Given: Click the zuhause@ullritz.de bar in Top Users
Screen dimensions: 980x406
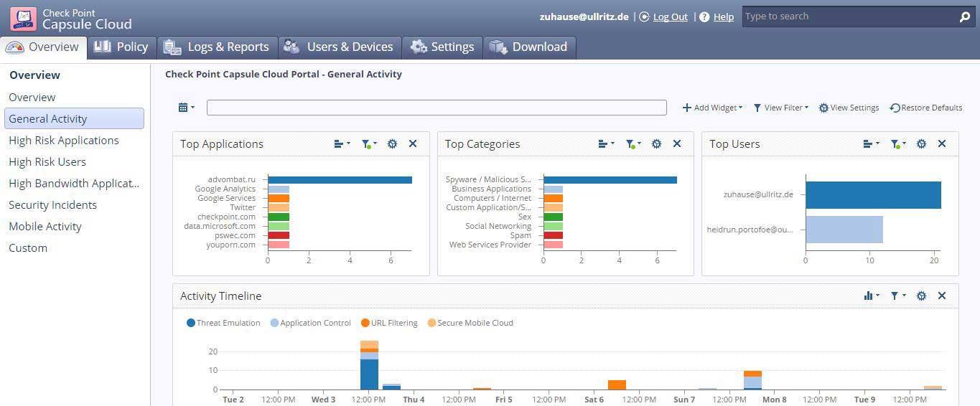Looking at the screenshot, I should (873, 195).
